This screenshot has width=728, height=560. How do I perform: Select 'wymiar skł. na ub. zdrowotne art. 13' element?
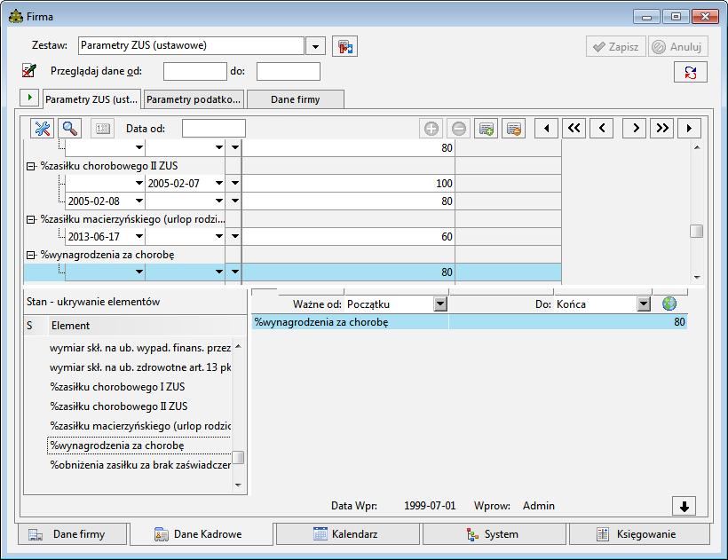point(140,367)
